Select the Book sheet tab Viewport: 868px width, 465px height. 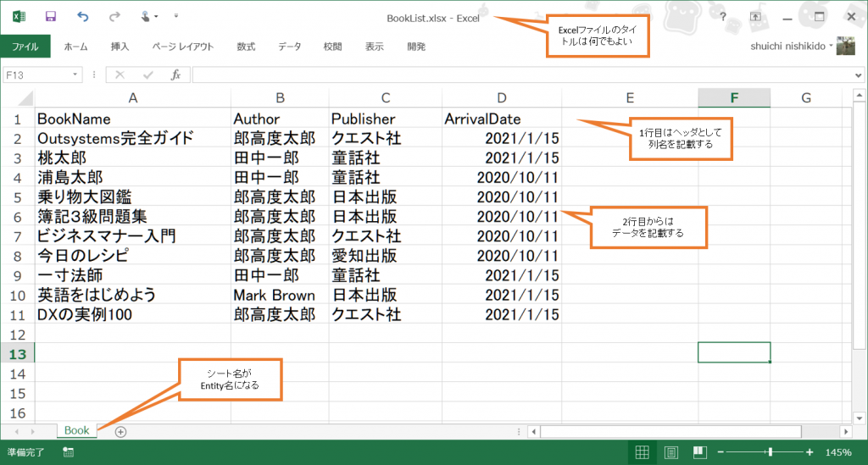[76, 430]
